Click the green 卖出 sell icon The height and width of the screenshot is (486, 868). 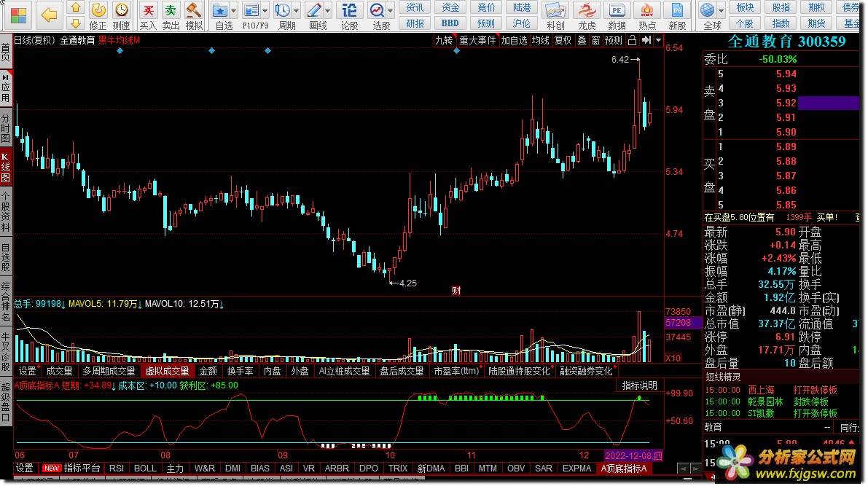(171, 10)
